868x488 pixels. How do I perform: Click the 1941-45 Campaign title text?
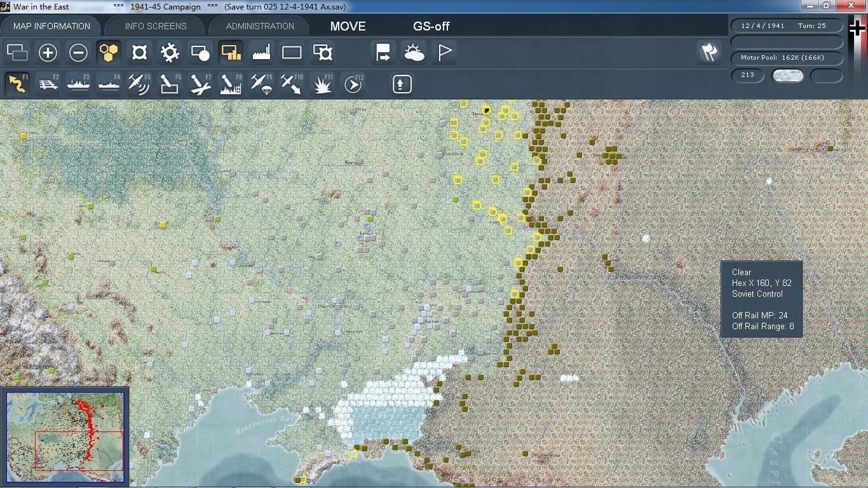click(165, 6)
